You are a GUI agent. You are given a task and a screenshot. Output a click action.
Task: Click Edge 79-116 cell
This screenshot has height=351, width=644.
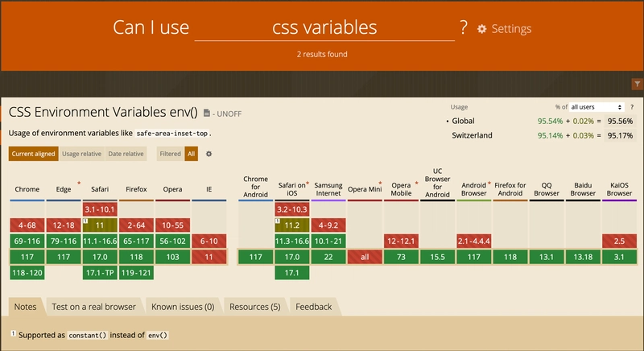[x=64, y=241]
